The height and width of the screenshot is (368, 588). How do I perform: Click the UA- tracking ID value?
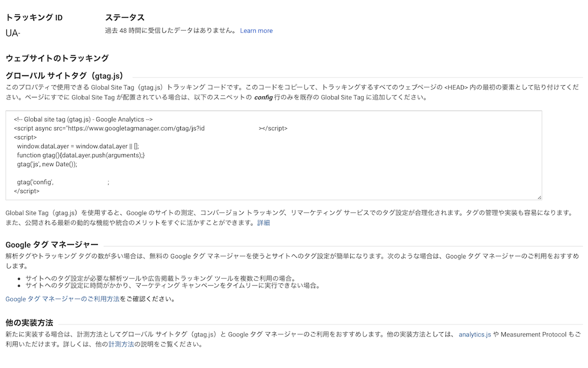[x=13, y=33]
